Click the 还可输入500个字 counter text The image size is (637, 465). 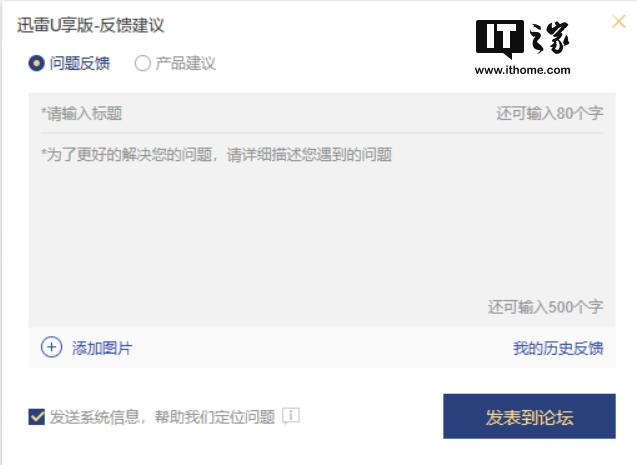point(546,307)
